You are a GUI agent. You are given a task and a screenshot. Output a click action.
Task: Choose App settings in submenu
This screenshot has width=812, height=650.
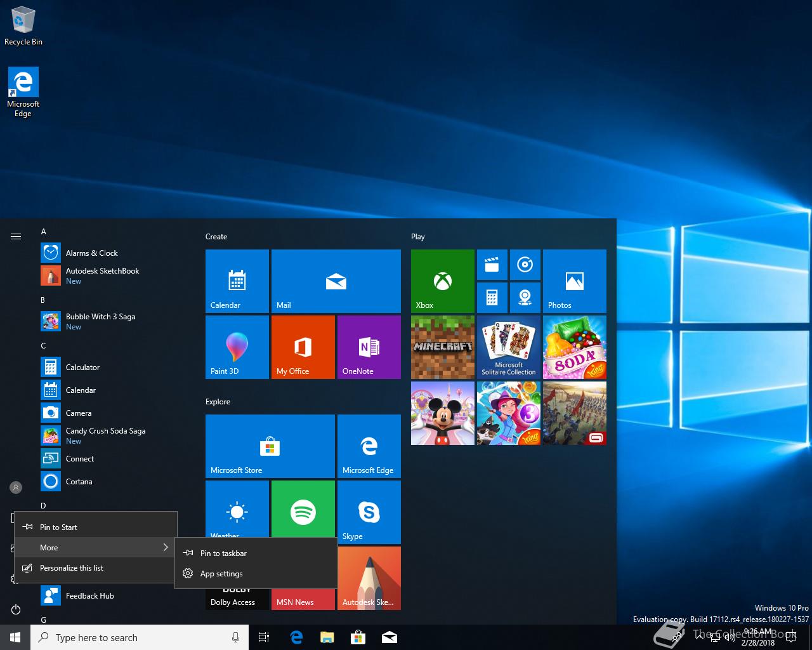256,573
